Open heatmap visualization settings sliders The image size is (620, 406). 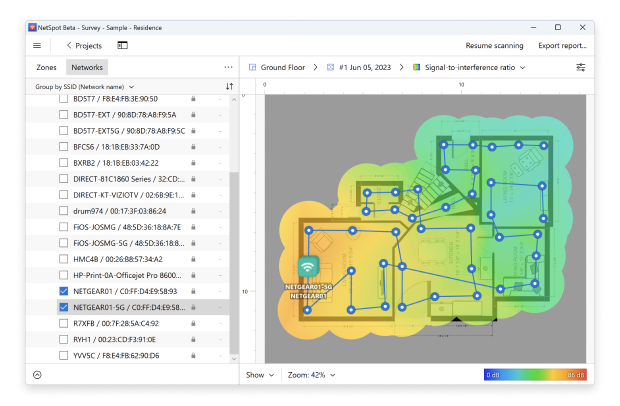[580, 67]
